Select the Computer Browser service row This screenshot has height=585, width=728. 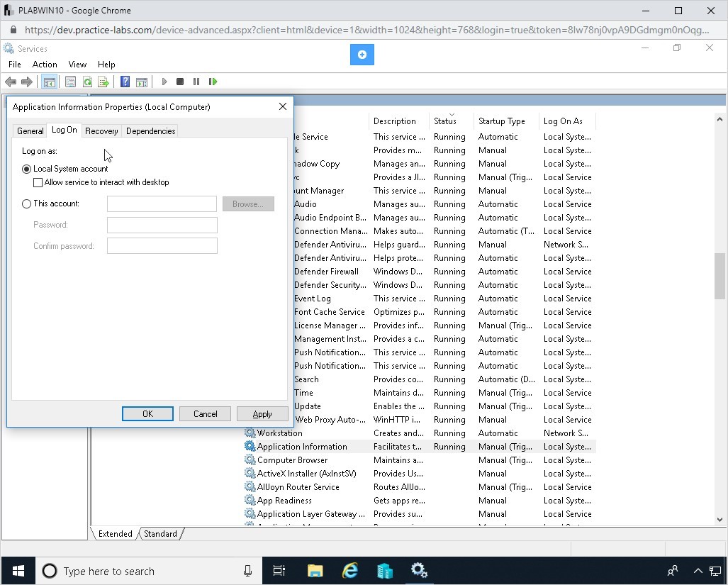[x=420, y=459]
